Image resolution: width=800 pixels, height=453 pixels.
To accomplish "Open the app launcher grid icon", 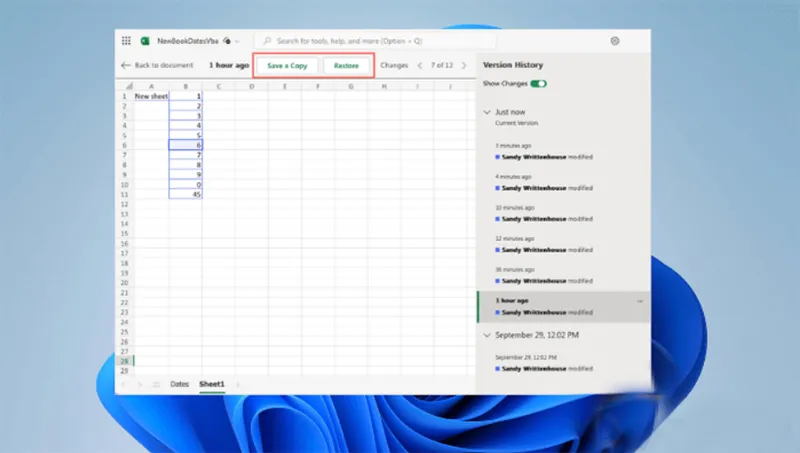I will (x=126, y=41).
